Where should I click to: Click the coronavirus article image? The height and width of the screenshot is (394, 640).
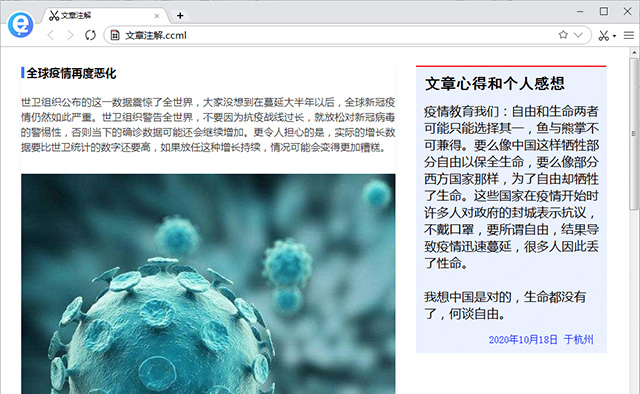pos(208,284)
